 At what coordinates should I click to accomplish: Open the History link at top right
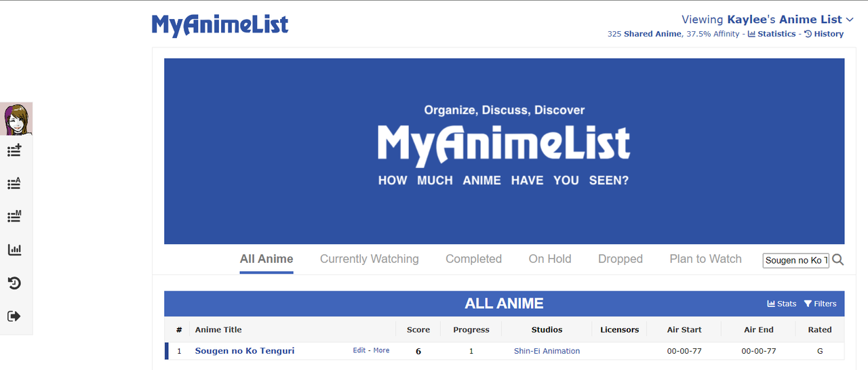pos(824,34)
